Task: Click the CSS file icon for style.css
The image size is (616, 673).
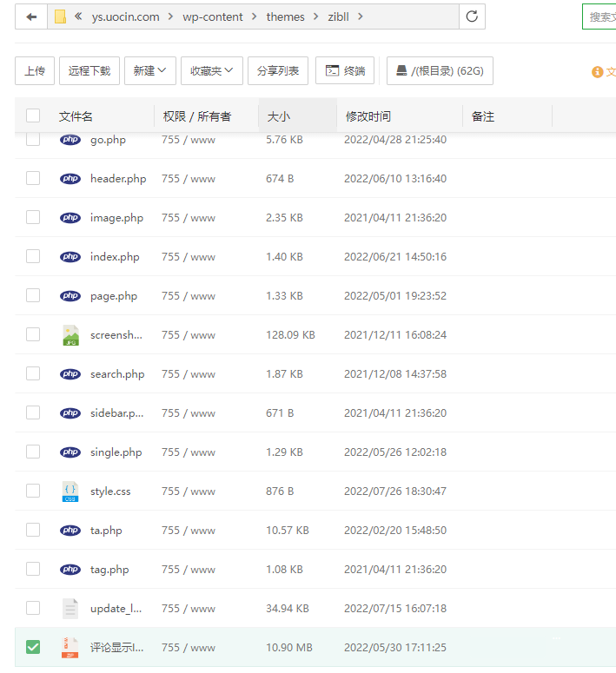Action: point(70,492)
